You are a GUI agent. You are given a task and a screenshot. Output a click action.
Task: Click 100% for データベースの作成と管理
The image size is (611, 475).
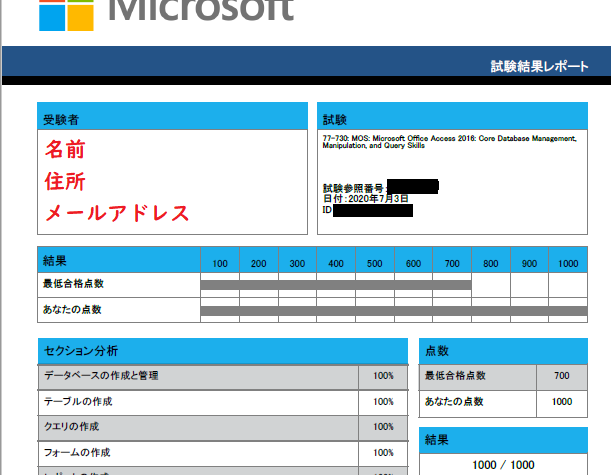383,376
